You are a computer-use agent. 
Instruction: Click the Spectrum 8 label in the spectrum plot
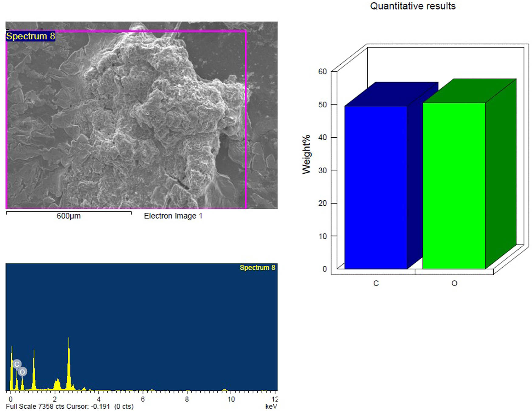click(x=257, y=268)
